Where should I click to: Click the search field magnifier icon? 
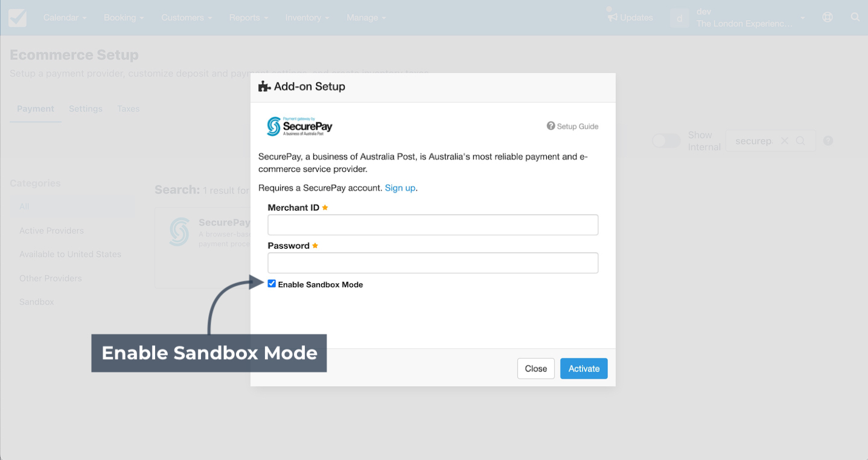pos(800,141)
